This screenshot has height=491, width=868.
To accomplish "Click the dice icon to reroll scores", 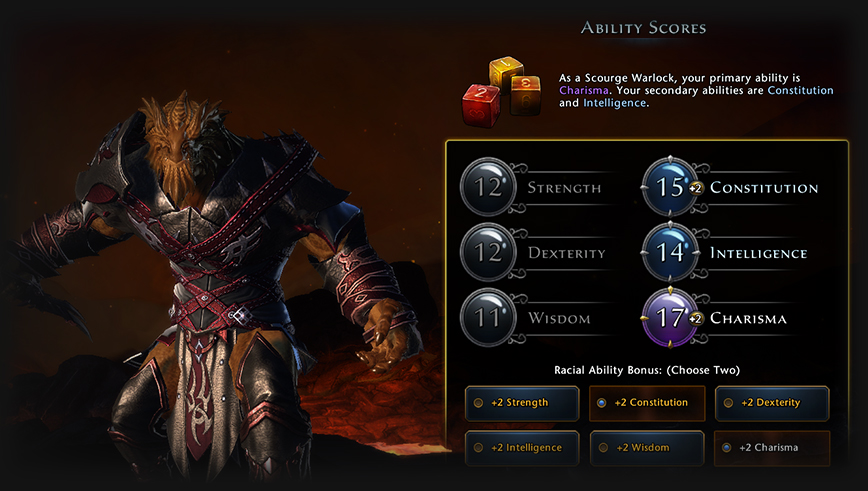I will (x=501, y=91).
